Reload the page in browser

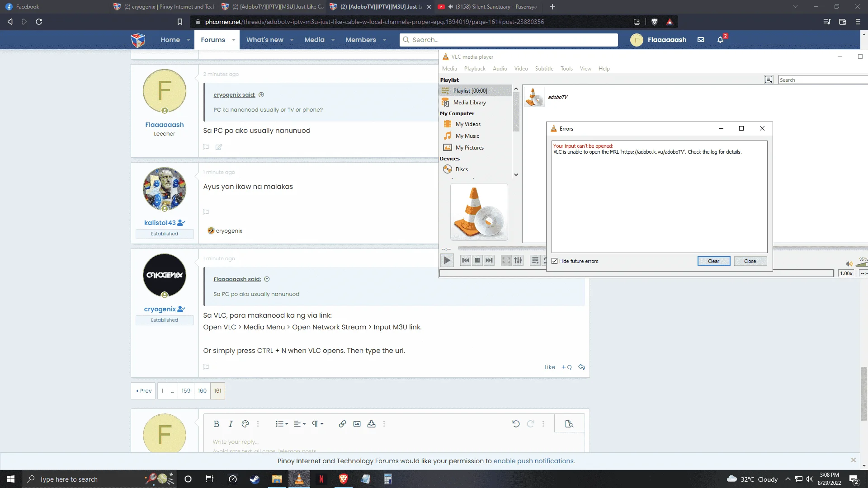[x=39, y=22]
